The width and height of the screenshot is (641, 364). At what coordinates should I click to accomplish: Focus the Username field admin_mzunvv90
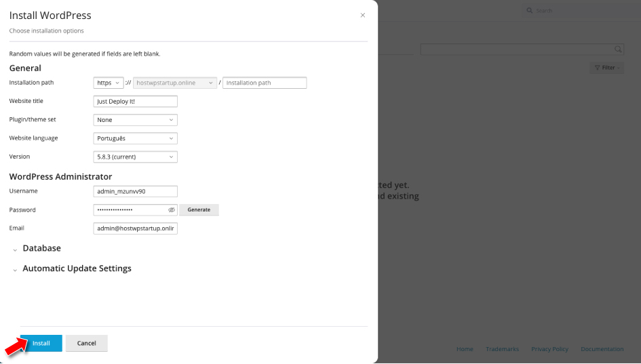(x=135, y=192)
